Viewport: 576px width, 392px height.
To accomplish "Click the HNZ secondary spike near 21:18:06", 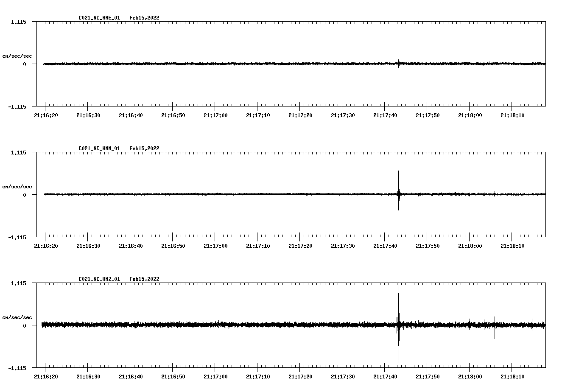I will point(495,328).
